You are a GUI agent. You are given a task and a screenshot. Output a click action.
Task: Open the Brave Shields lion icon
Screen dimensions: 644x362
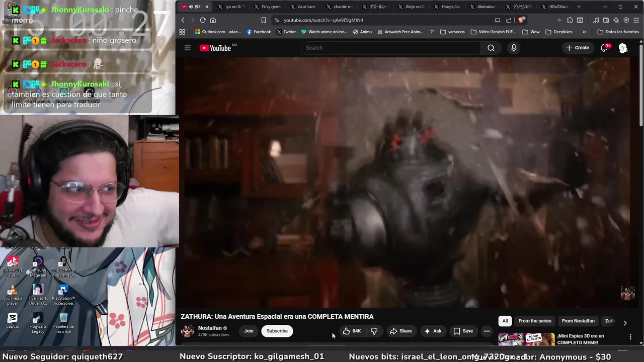pyautogui.click(x=521, y=20)
